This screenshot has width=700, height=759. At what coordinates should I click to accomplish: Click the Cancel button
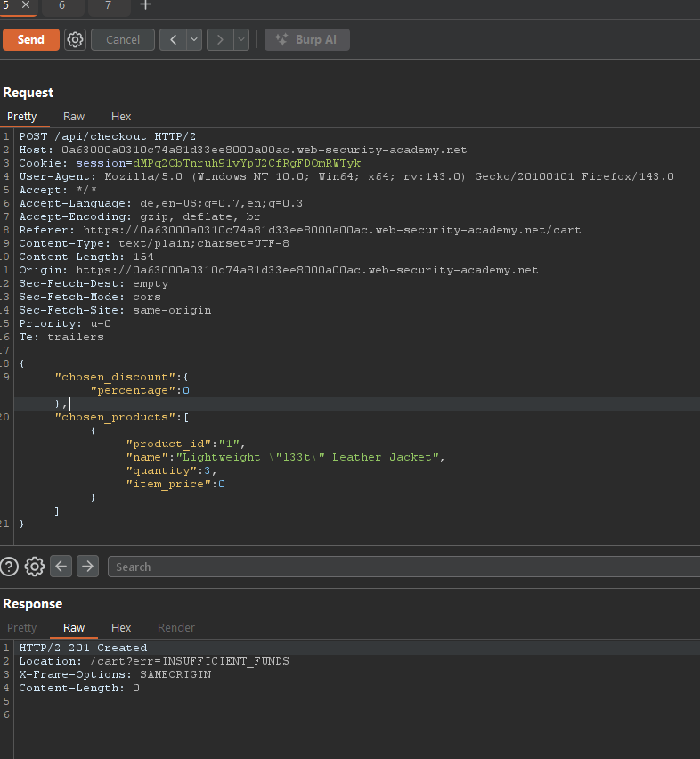click(123, 39)
